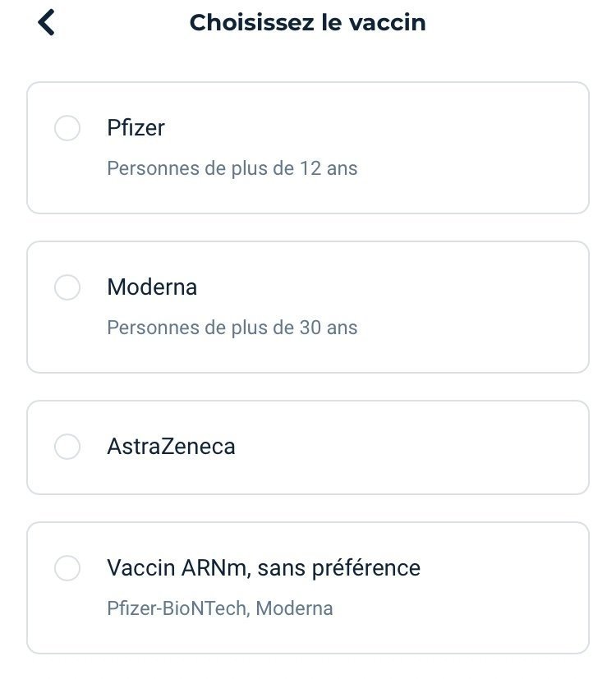Click blank space below Pfizer radio button
The height and width of the screenshot is (679, 616).
(x=67, y=177)
